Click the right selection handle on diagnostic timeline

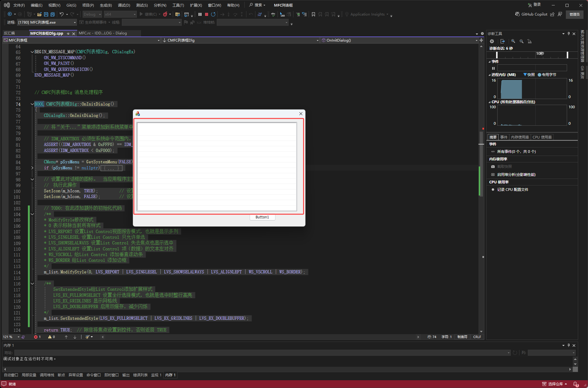point(567,55)
